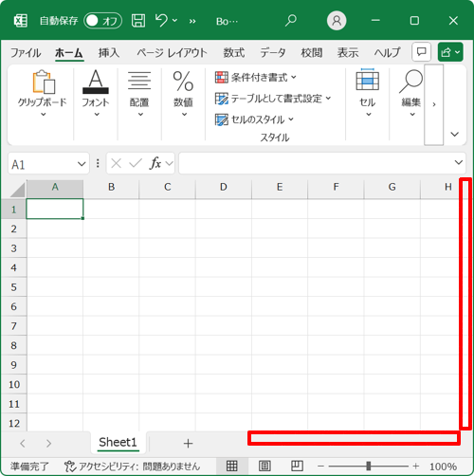Image resolution: width=474 pixels, height=476 pixels.
Task: Click cell A1
Action: tap(55, 209)
